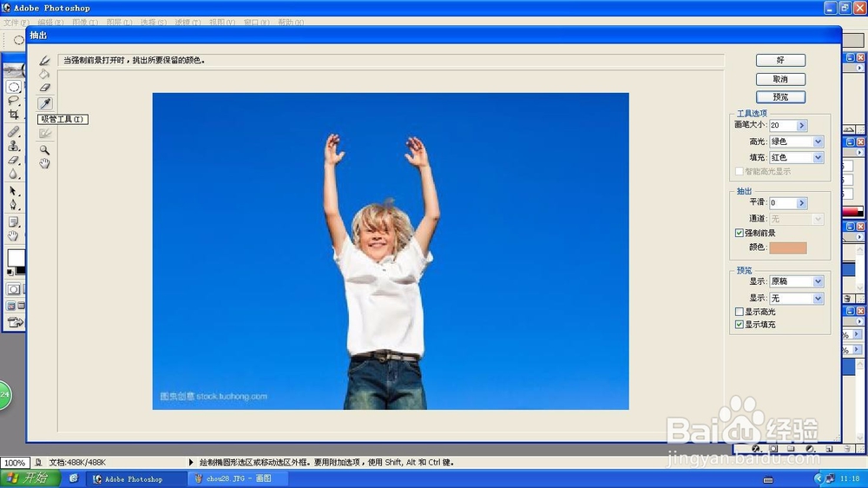Select the Fill bucket tool in Extract dialog
Screen dimensions: 868x488
(x=45, y=74)
